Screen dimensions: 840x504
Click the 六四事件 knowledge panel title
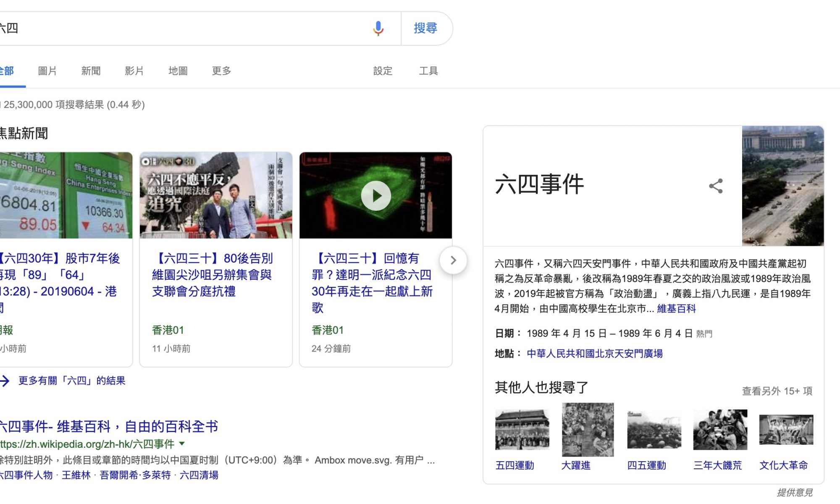click(x=540, y=184)
